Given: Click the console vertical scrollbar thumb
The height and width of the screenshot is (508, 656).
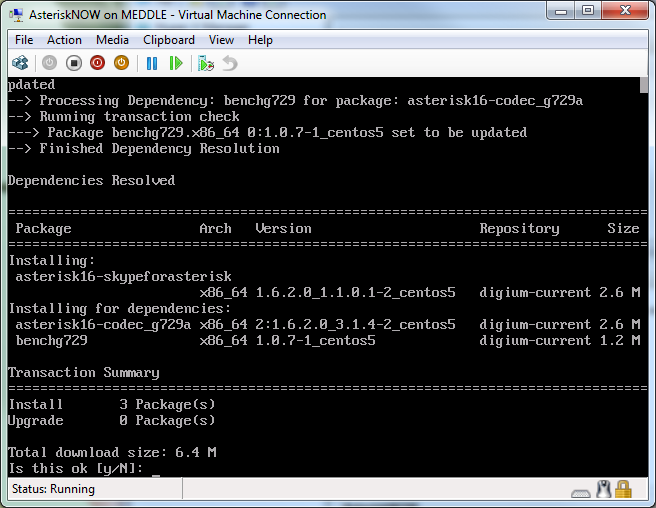Looking at the screenshot, I should [x=644, y=85].
